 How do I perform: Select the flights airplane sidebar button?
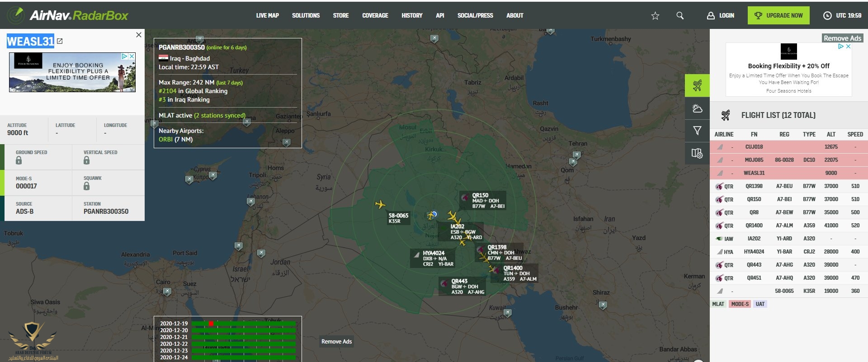pos(697,85)
